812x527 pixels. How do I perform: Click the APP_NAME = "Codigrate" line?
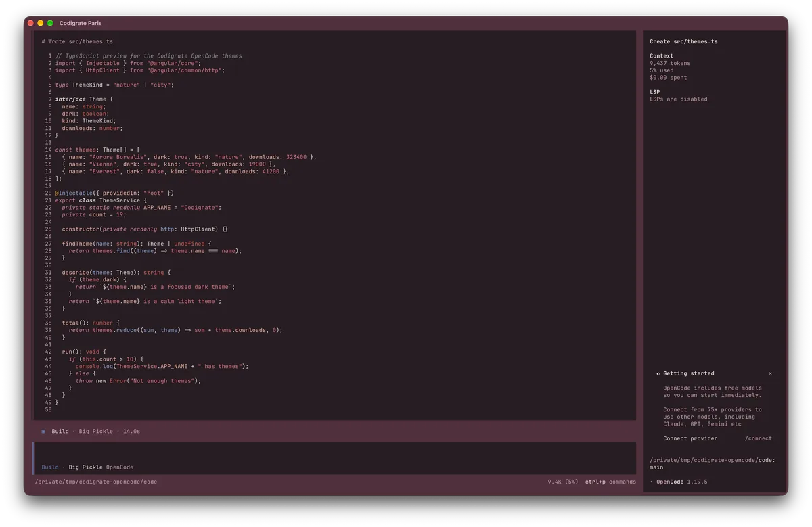141,207
